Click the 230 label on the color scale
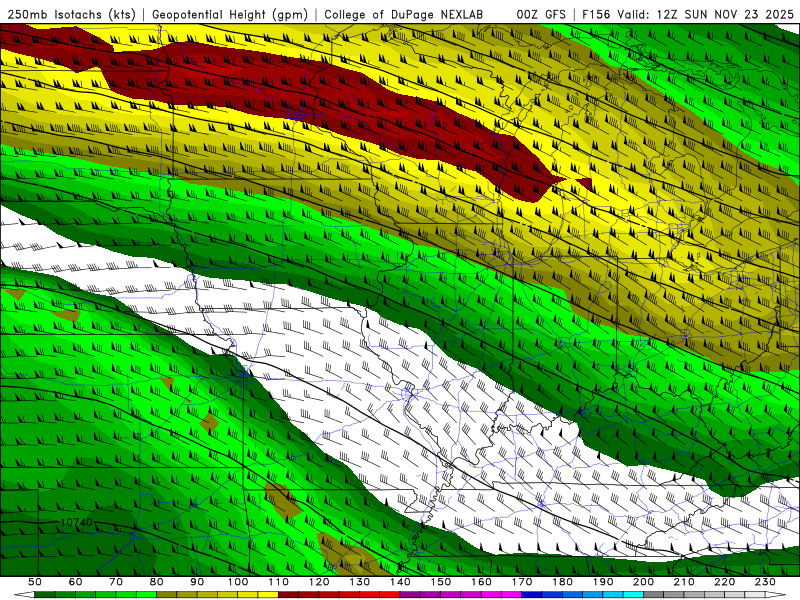Image resolution: width=800 pixels, height=600 pixels. [765, 582]
